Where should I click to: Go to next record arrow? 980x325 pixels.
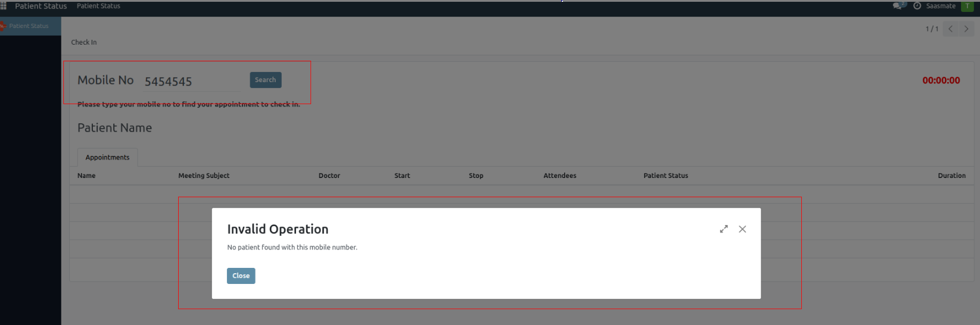966,29
